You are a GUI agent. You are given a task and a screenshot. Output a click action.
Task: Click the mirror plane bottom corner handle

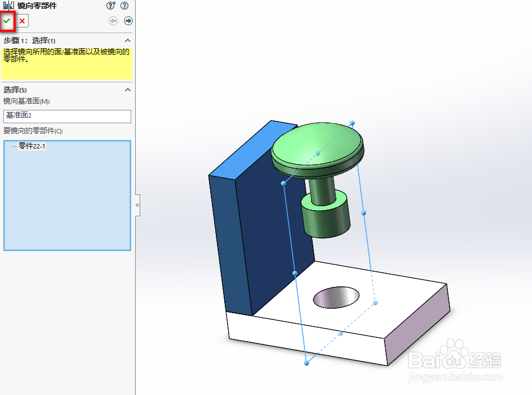307,363
